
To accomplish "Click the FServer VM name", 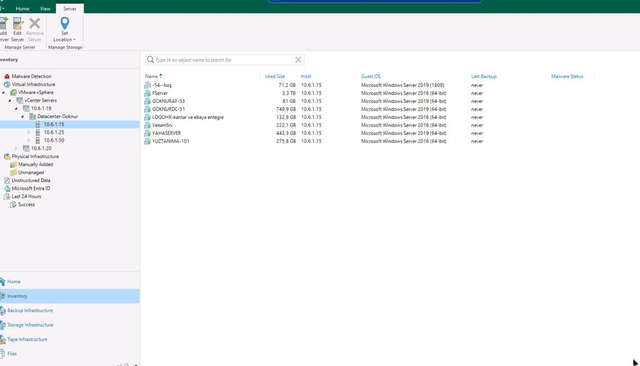I will tap(160, 93).
